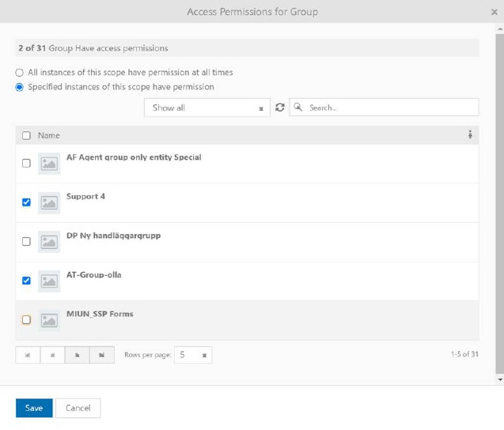Close the Access Permissions dialog
This screenshot has width=504, height=430.
(494, 12)
